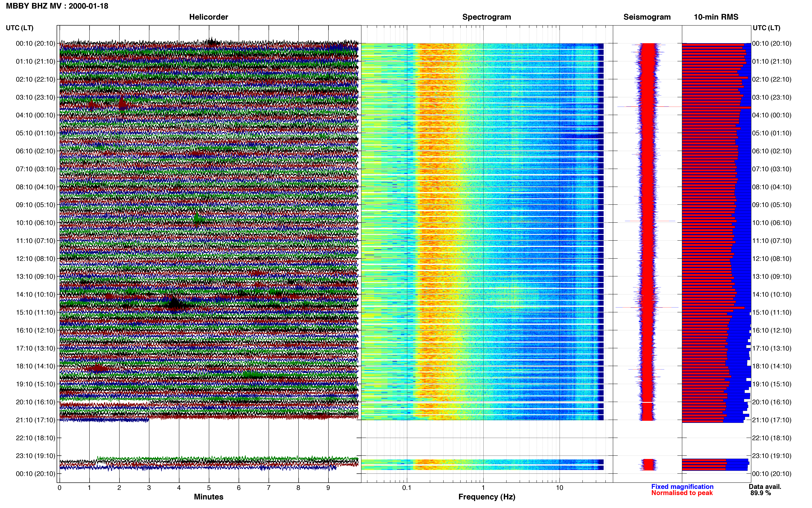Click the '9' tick on Minutes axis
The width and height of the screenshot is (812, 508).
pyautogui.click(x=328, y=488)
